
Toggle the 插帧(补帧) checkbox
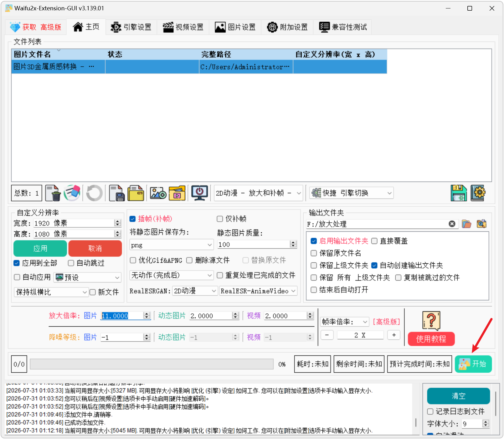pyautogui.click(x=132, y=219)
